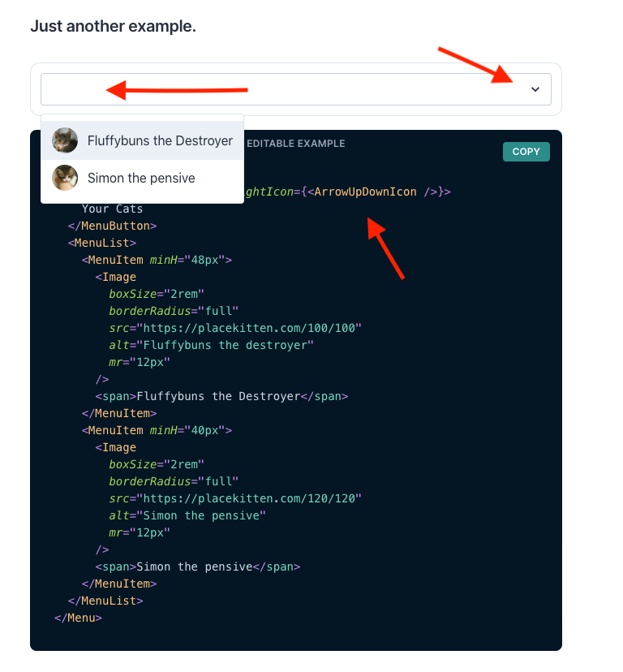Open the select dropdown chevron
The width and height of the screenshot is (623, 672).
pyautogui.click(x=535, y=88)
